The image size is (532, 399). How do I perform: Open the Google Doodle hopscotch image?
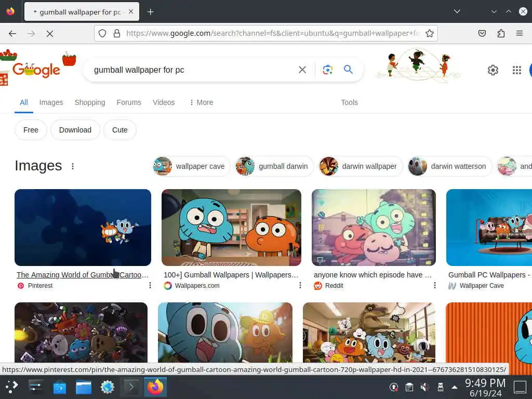[418, 64]
